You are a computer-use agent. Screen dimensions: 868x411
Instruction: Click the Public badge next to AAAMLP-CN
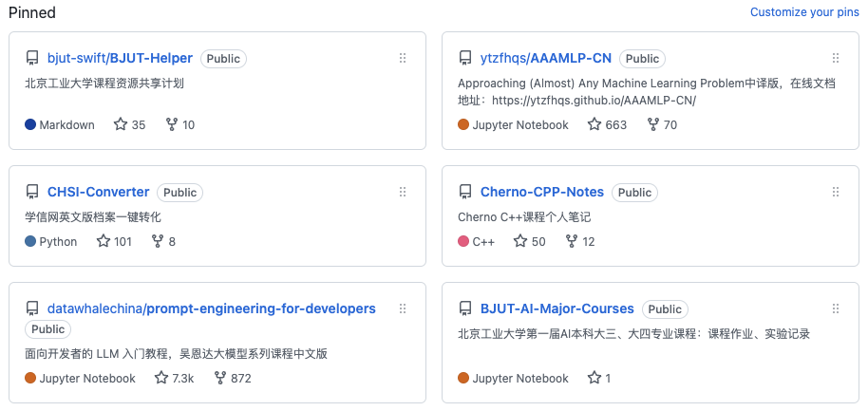point(642,58)
